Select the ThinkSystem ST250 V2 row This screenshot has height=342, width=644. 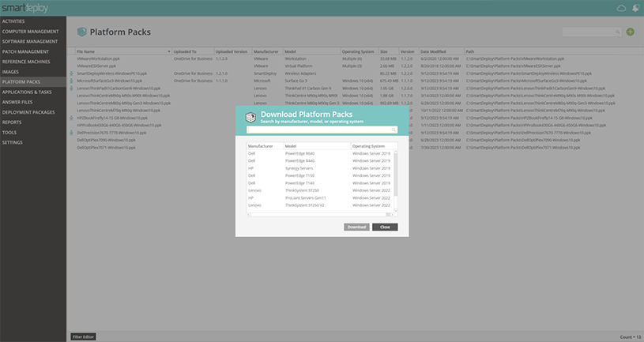320,205
